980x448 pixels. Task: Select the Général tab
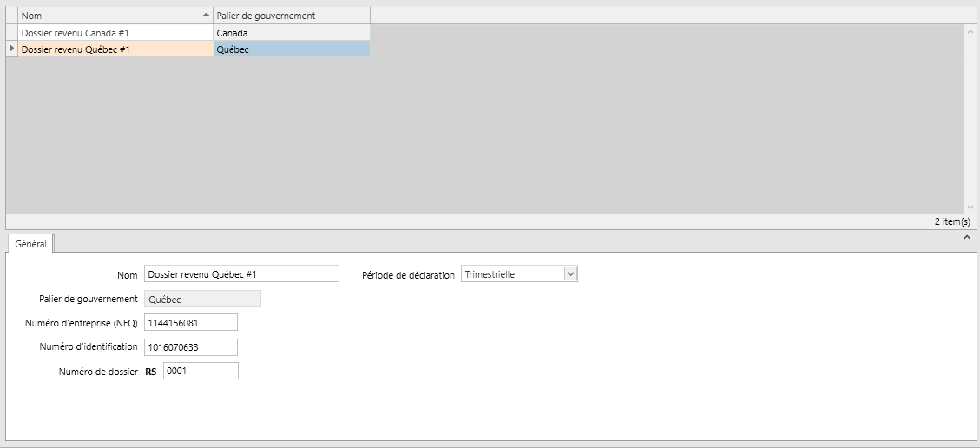(x=30, y=244)
